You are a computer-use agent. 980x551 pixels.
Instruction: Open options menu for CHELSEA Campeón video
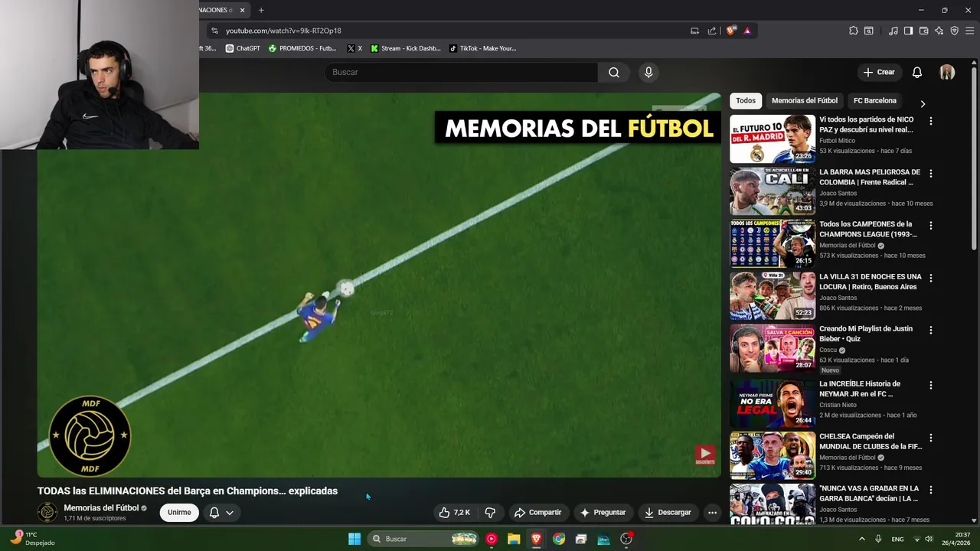[931, 438]
